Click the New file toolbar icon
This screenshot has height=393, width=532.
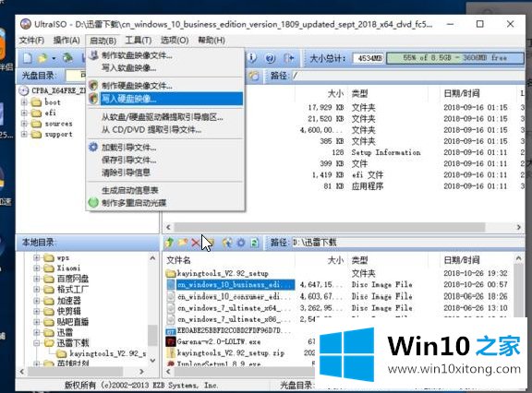click(x=28, y=58)
